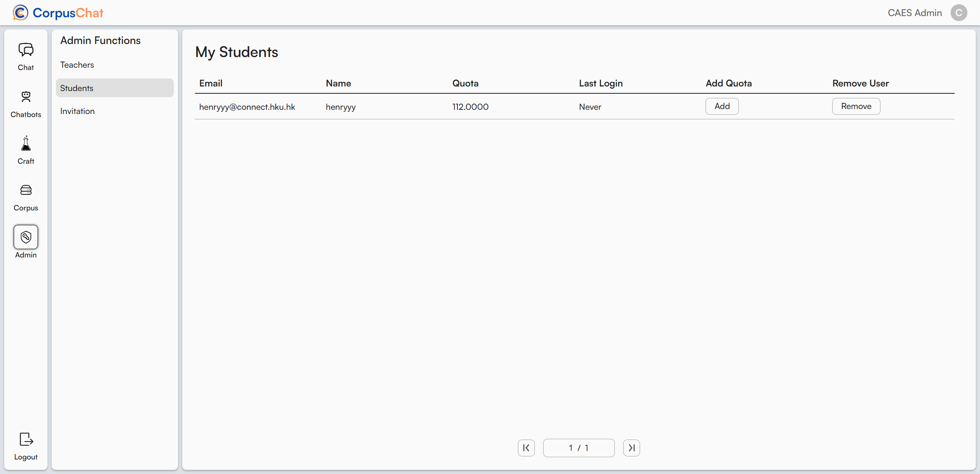Click the CorpusChat logo
The height and width of the screenshot is (474, 980).
(x=58, y=13)
